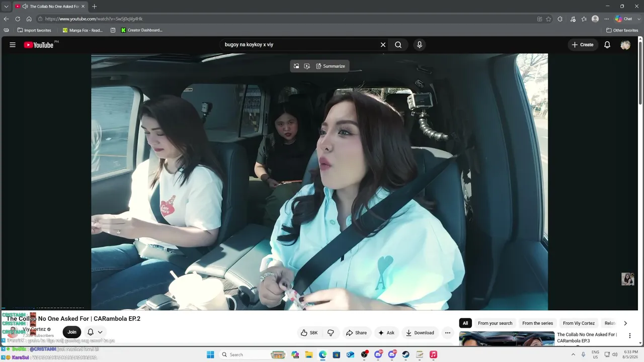Share the video
The width and height of the screenshot is (644, 362).
[x=356, y=333]
